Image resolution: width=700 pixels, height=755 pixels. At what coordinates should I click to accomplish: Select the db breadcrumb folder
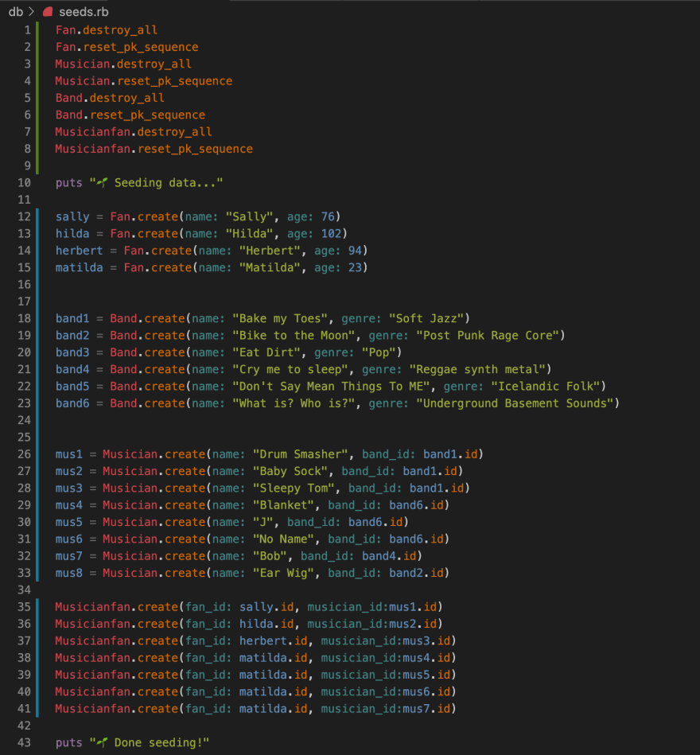pyautogui.click(x=15, y=12)
